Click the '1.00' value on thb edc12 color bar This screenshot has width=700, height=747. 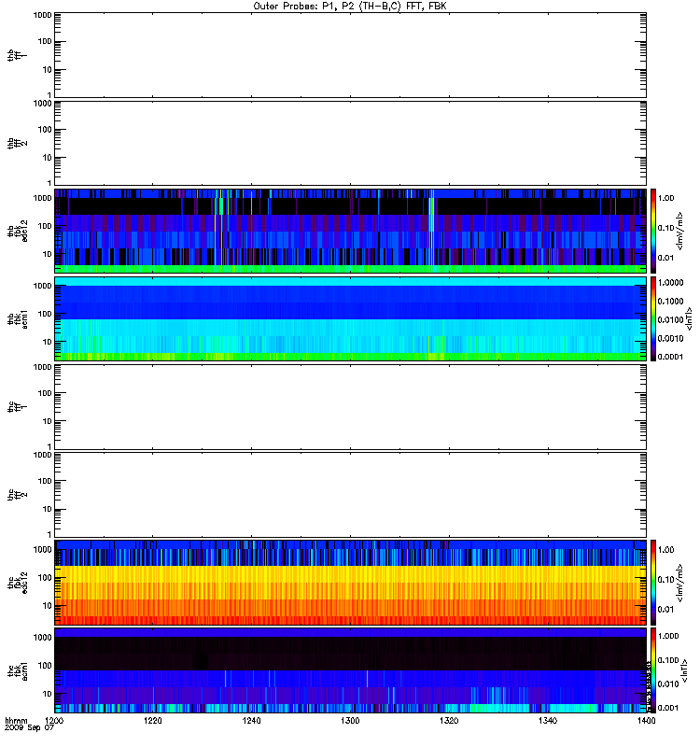coord(666,198)
